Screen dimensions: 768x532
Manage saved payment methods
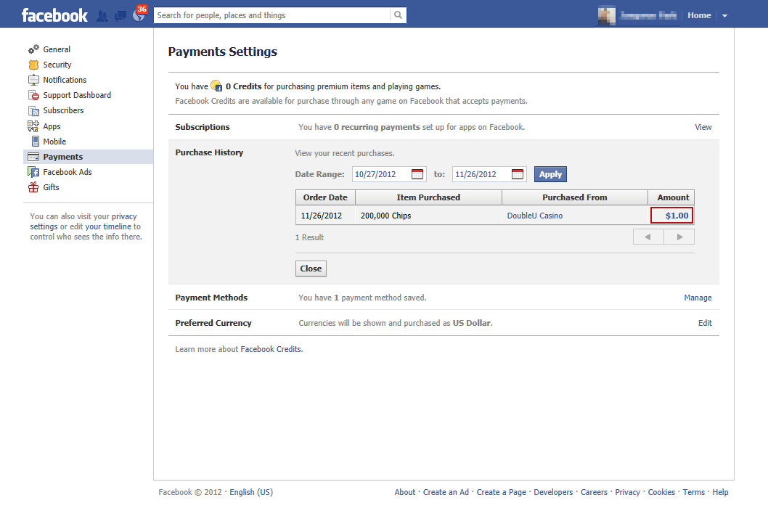(x=698, y=298)
